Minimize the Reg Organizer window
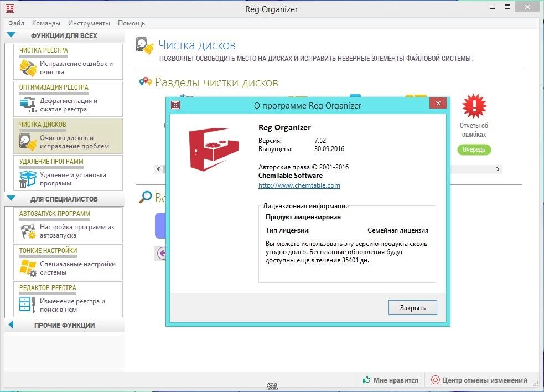This screenshot has width=544, height=392. [x=493, y=8]
